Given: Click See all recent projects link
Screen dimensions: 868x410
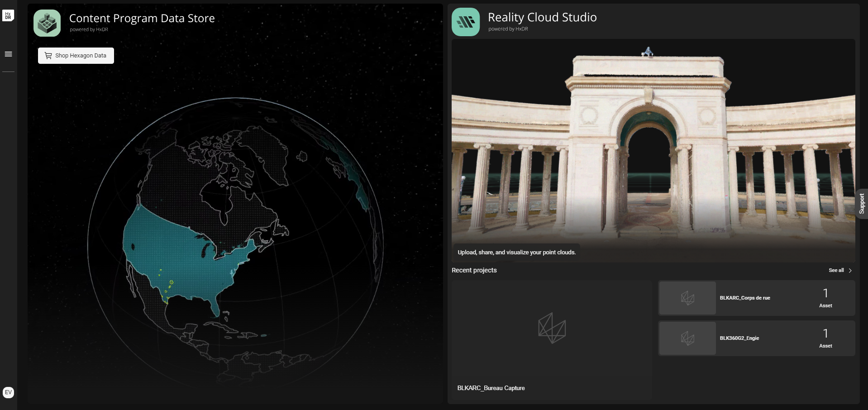Looking at the screenshot, I should (x=836, y=270).
